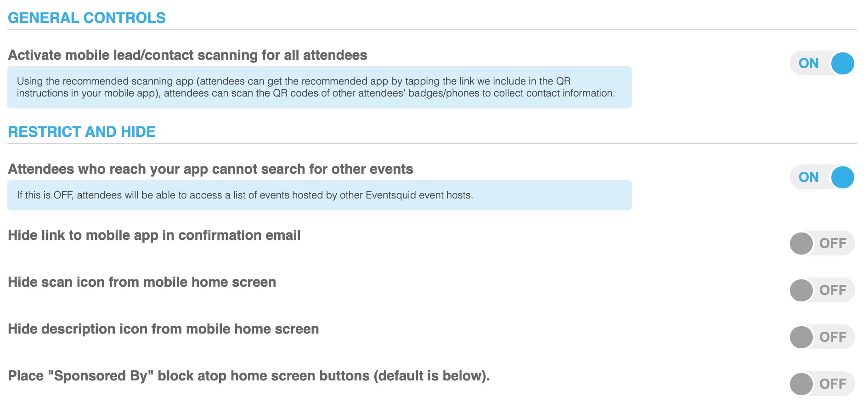Click the Hide scan icon setting label
The width and height of the screenshot is (868, 408).
click(x=142, y=282)
